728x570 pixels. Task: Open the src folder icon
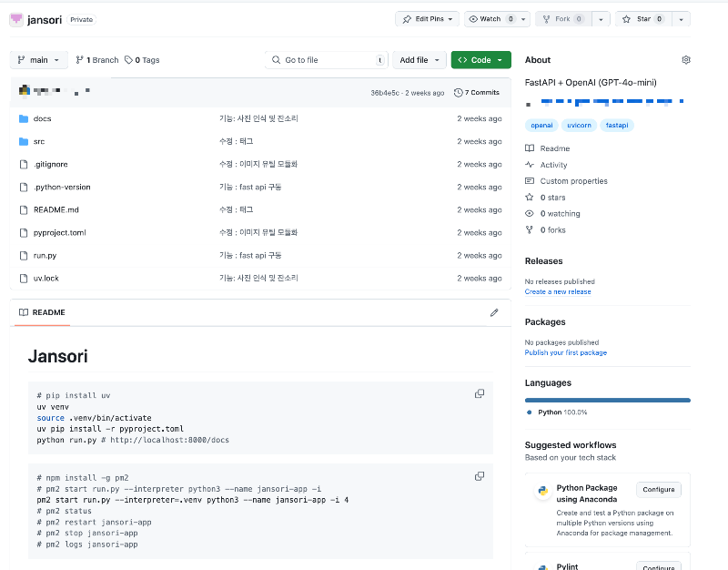click(x=24, y=142)
